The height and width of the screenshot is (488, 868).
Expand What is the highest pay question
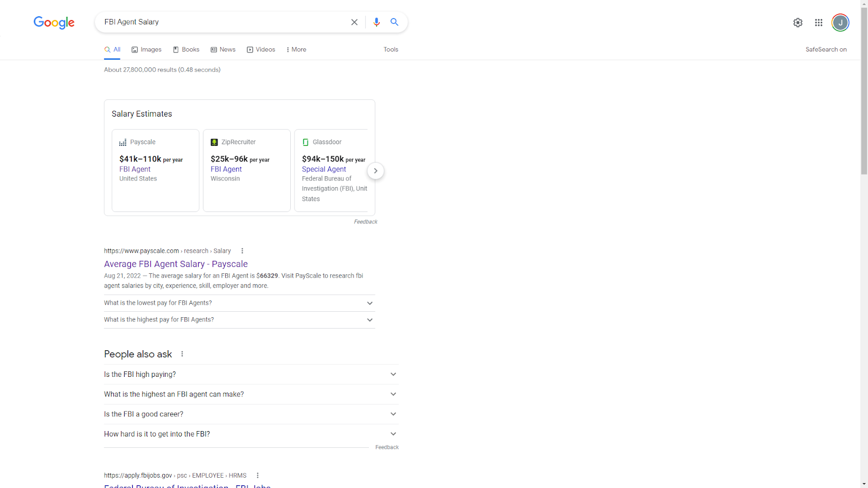coord(239,320)
